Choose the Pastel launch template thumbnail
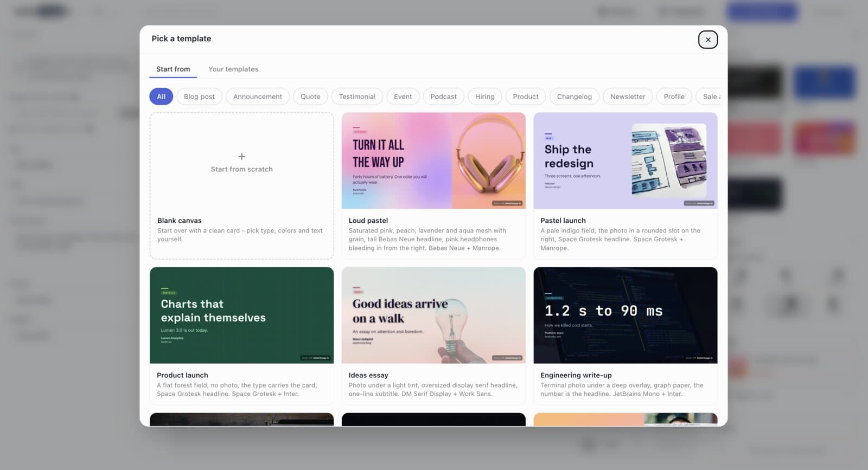Viewport: 868px width, 470px height. pyautogui.click(x=626, y=160)
